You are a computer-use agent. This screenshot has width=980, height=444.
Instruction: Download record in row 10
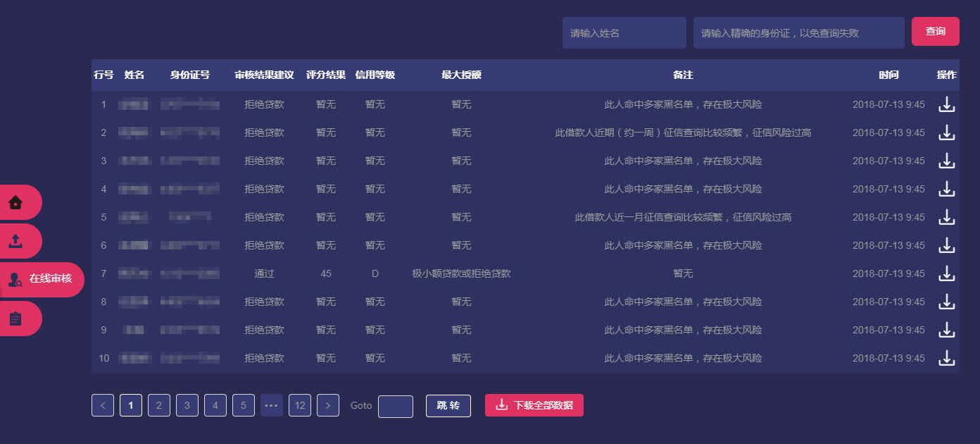pyautogui.click(x=947, y=358)
